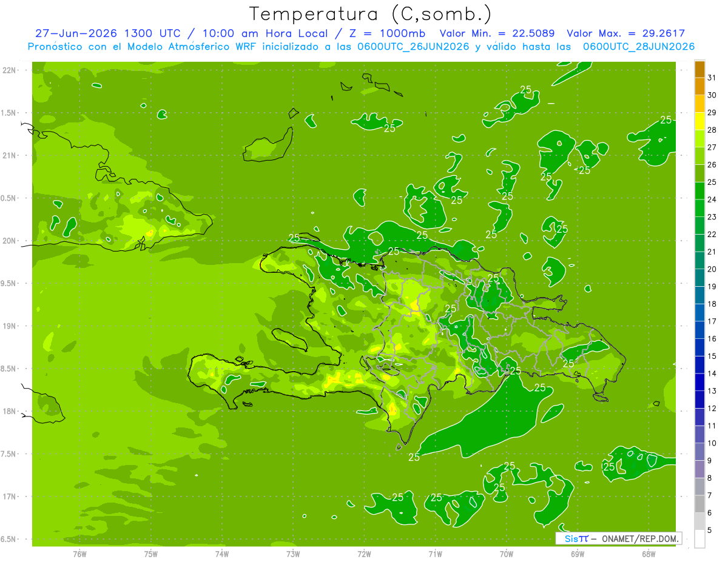Click the '9.5N' latitude axis label
Screen dimensions: 728x562
[x=8, y=284]
